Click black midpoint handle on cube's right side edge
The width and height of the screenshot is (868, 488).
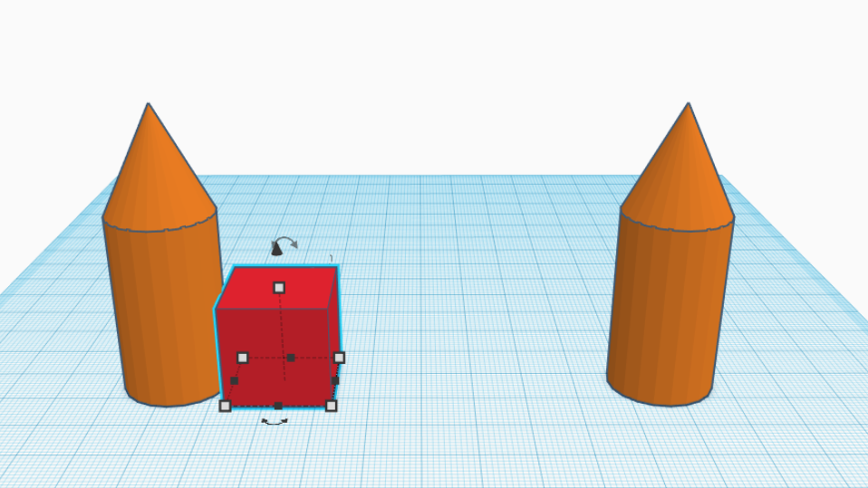335,380
